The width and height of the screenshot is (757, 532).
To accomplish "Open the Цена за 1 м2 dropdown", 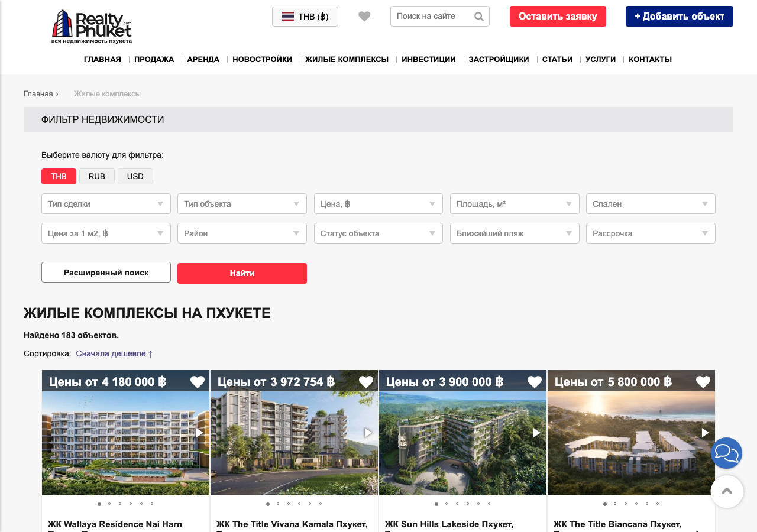I will click(106, 233).
